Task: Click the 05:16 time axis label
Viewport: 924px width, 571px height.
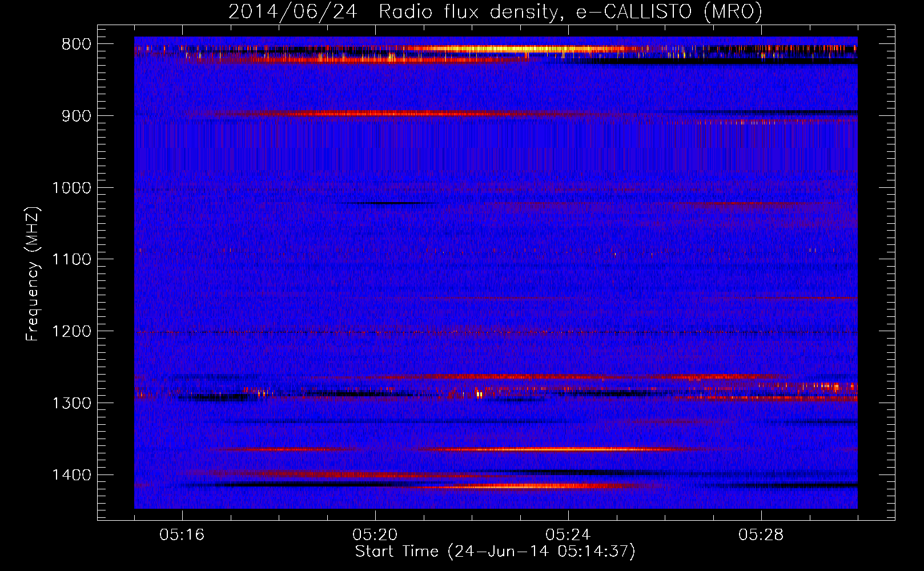Action: tap(182, 535)
